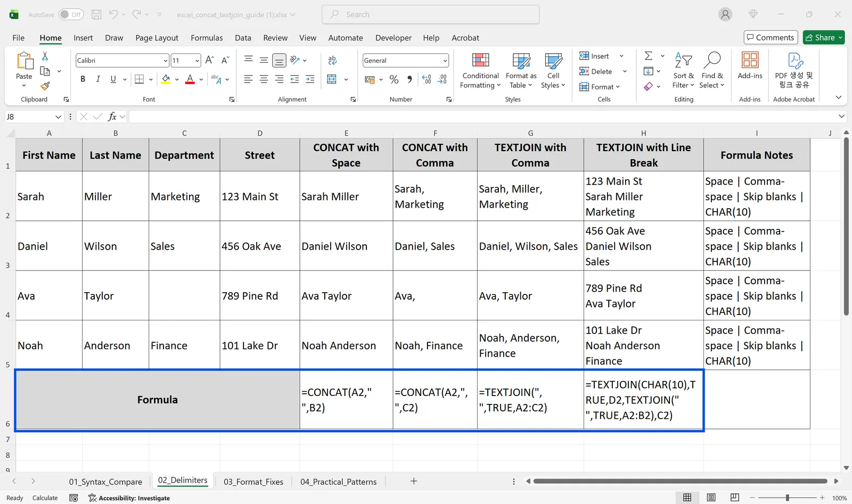Apply Percent Style format

(394, 79)
